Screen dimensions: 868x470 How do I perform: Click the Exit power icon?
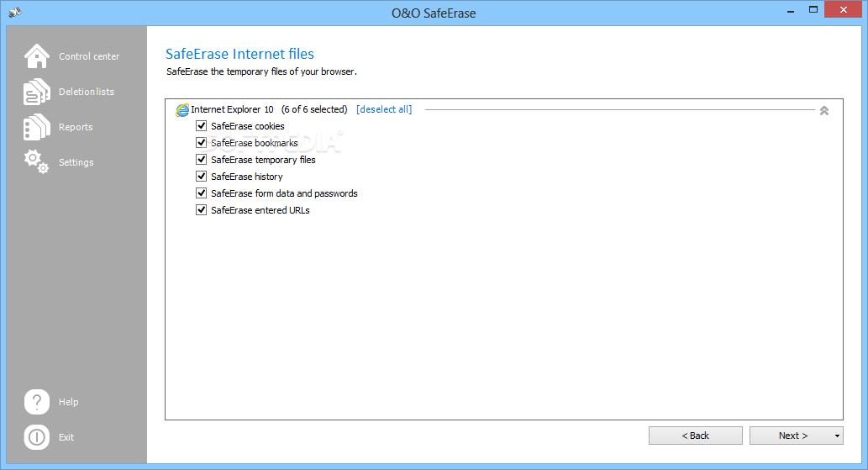coord(36,437)
